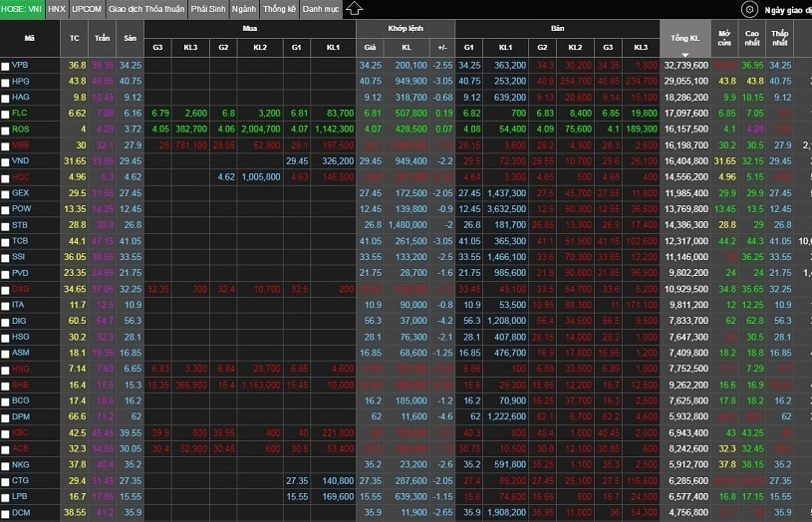
Task: Expand the Ngành sector list
Action: [x=243, y=9]
